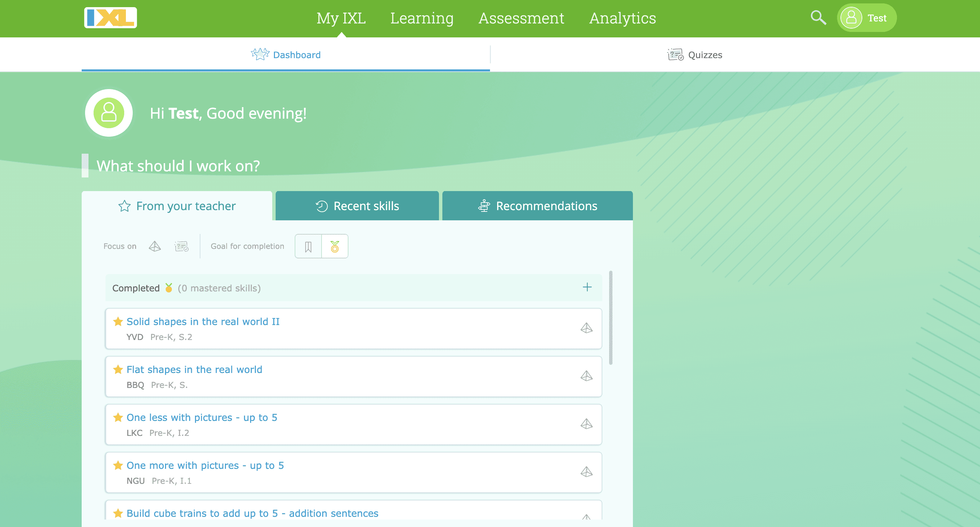Focus on quizzes icon filter

(x=181, y=247)
